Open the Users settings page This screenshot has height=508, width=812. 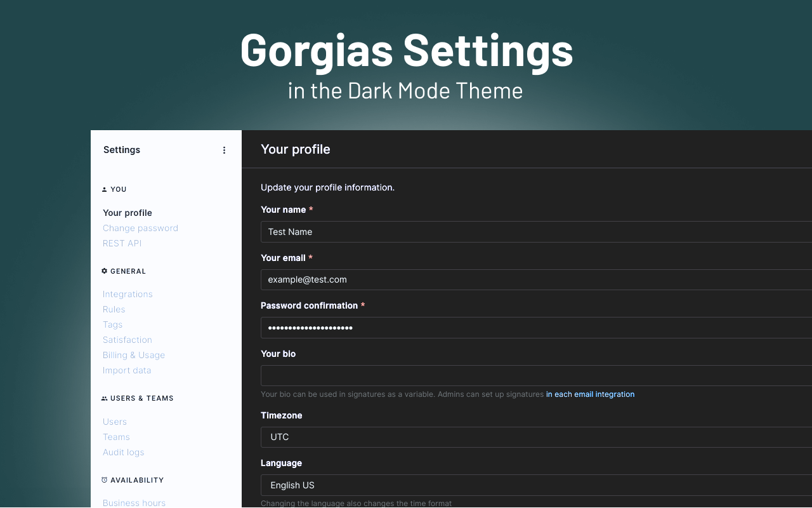click(115, 422)
